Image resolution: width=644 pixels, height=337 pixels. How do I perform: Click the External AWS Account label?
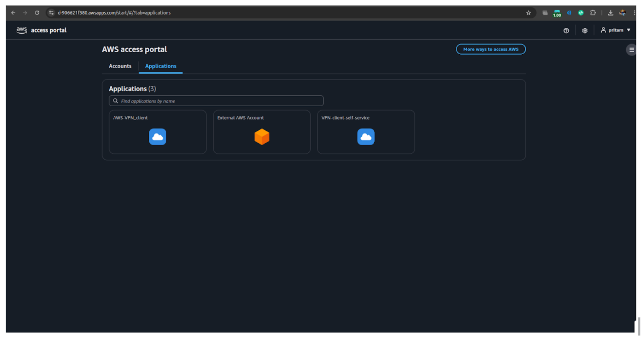(x=240, y=118)
